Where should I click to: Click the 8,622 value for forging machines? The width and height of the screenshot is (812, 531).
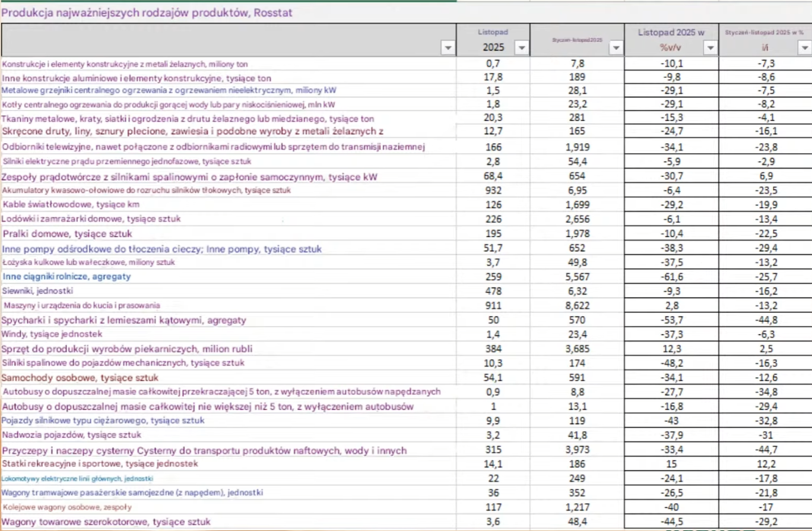(576, 306)
